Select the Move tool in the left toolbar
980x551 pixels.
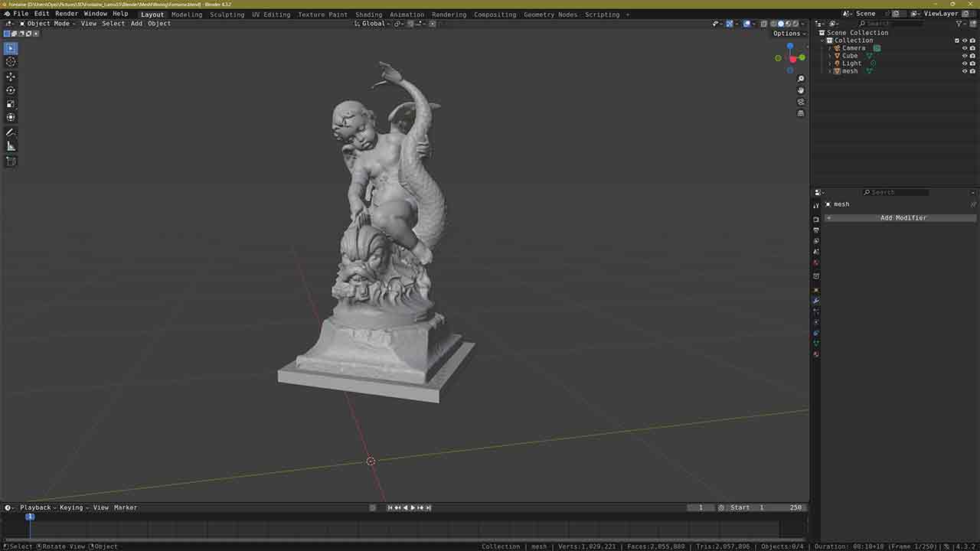[11, 77]
